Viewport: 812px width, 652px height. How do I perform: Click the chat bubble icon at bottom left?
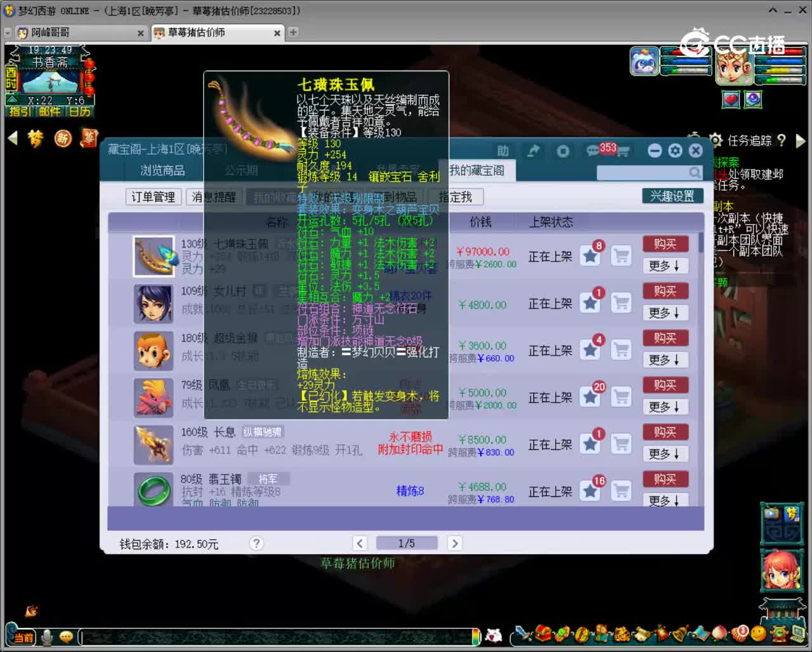66,637
